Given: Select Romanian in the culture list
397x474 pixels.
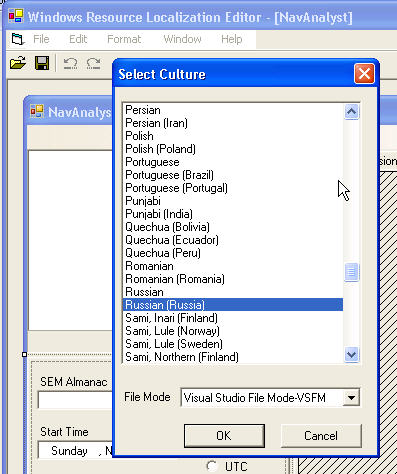Looking at the screenshot, I should (233, 266).
